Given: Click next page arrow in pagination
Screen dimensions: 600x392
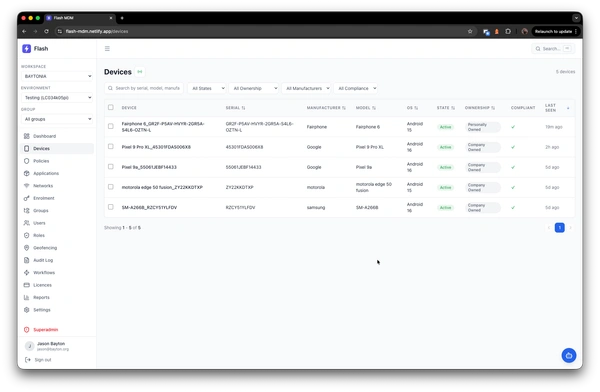Looking at the screenshot, I should [571, 228].
